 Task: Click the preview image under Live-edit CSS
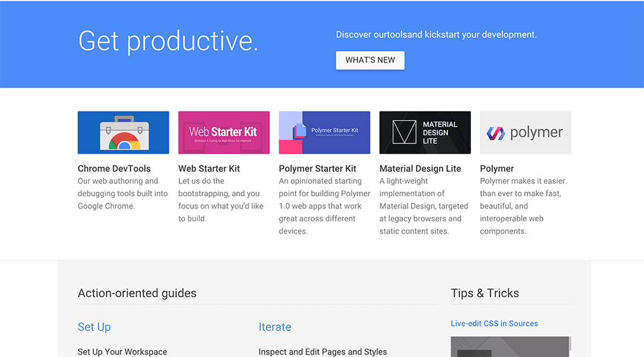click(x=510, y=347)
